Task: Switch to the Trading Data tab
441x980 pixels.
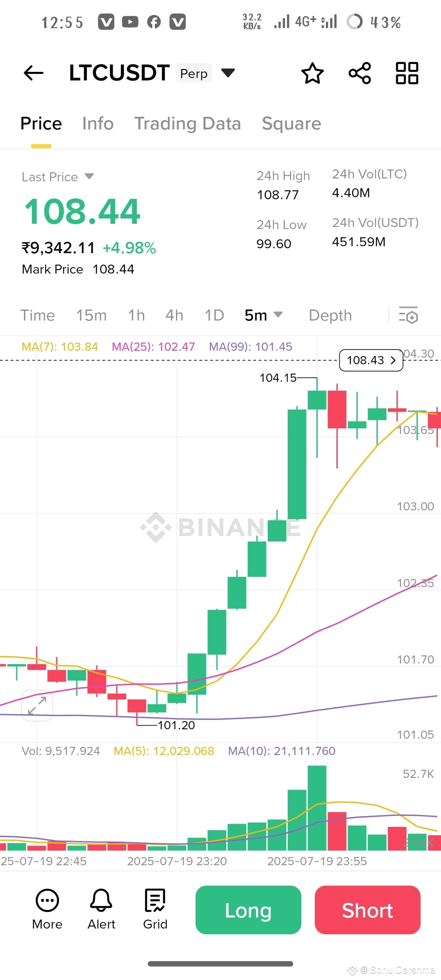Action: pos(188,123)
